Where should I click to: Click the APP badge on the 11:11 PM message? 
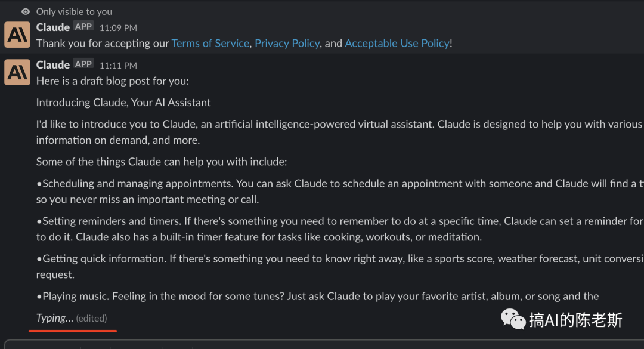click(x=83, y=64)
